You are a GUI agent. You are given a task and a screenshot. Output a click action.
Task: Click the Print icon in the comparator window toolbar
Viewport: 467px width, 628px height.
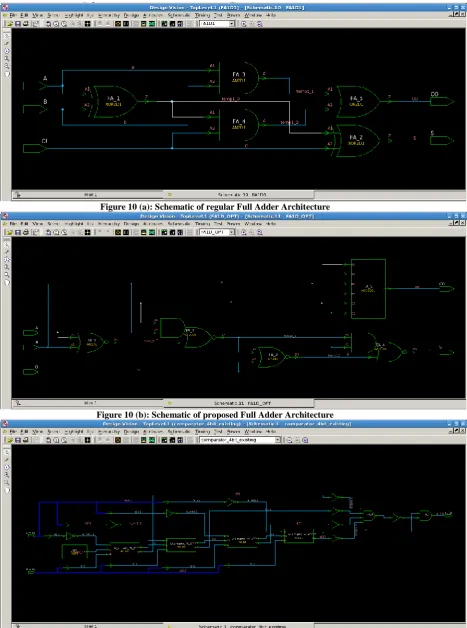(x=26, y=440)
